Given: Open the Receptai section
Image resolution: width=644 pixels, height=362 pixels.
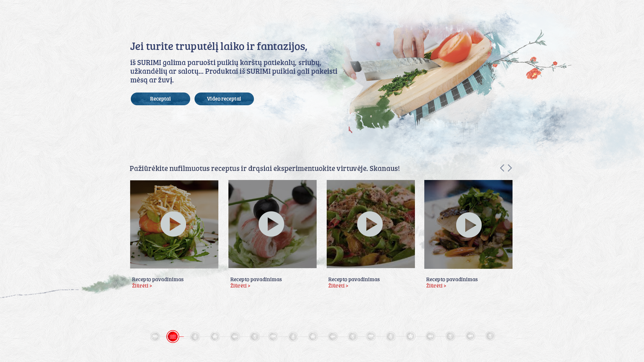Looking at the screenshot, I should pos(160,99).
